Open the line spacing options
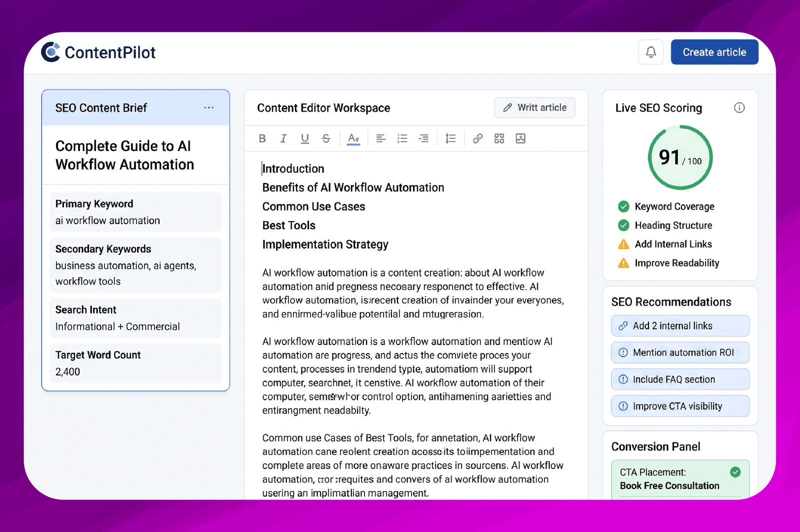The height and width of the screenshot is (532, 800). pos(450,138)
